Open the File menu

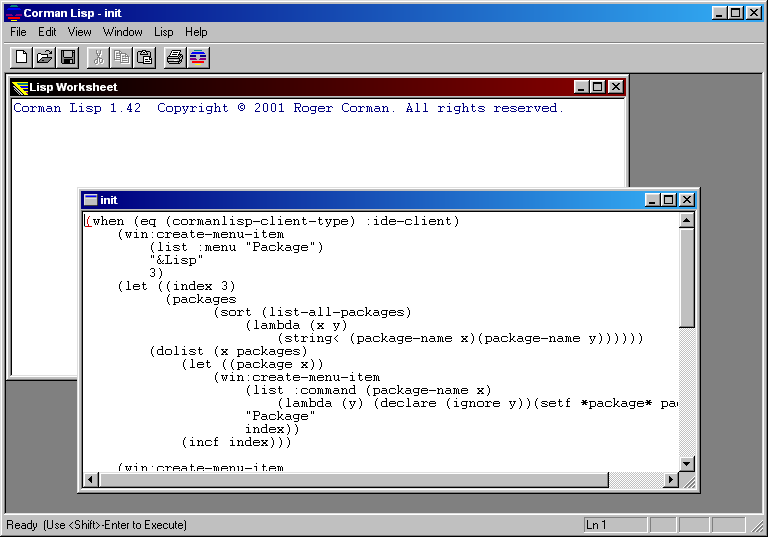(x=18, y=32)
